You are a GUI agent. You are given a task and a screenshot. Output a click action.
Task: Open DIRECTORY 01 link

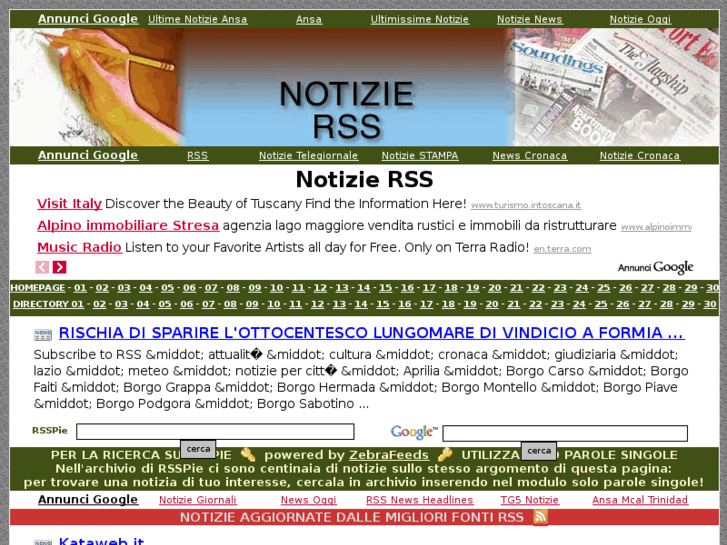click(x=48, y=304)
